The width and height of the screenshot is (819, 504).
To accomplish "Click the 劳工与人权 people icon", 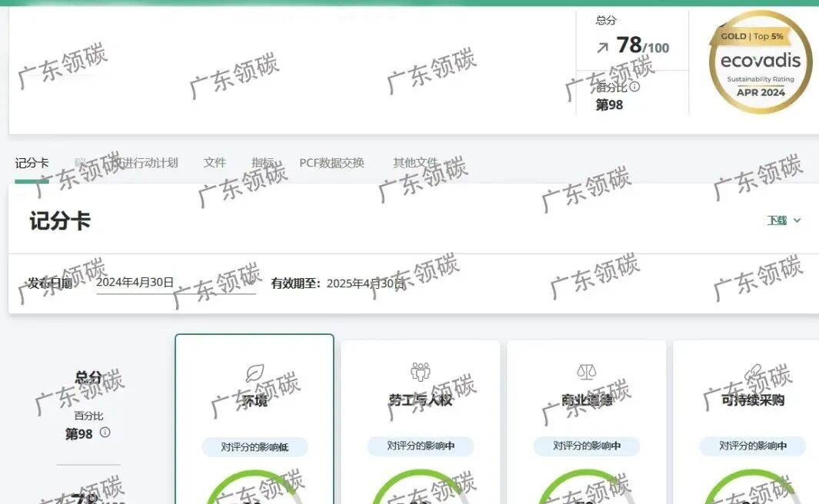I will (421, 371).
